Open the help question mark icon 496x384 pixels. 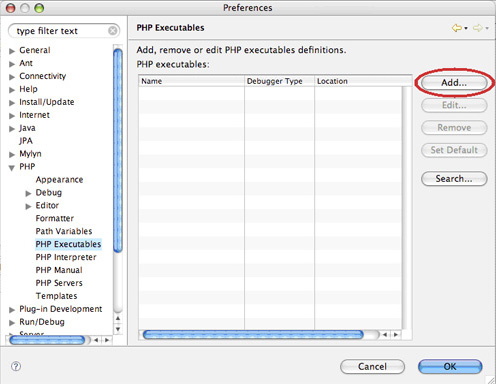point(16,366)
